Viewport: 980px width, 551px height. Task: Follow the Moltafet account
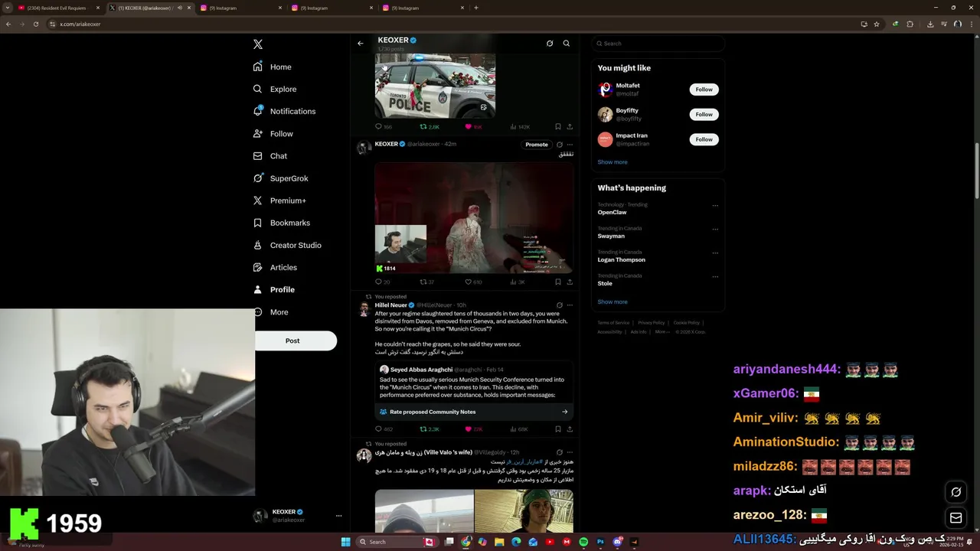tap(704, 90)
